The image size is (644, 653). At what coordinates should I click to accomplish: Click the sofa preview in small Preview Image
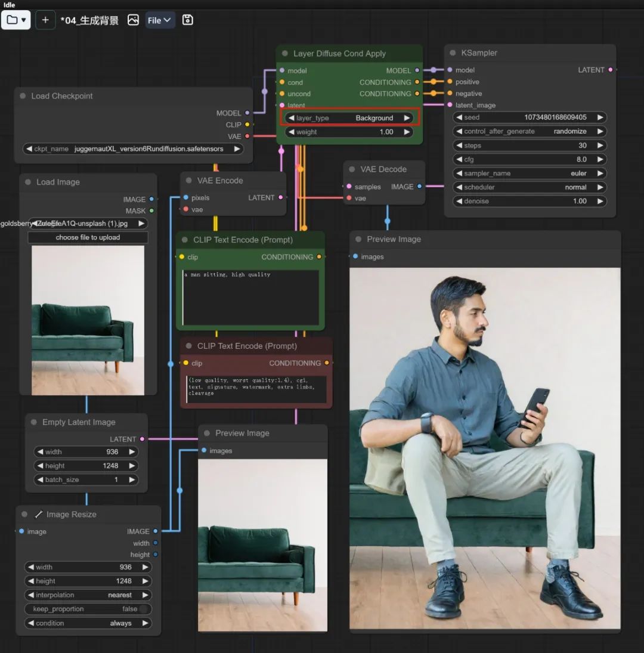coord(263,546)
